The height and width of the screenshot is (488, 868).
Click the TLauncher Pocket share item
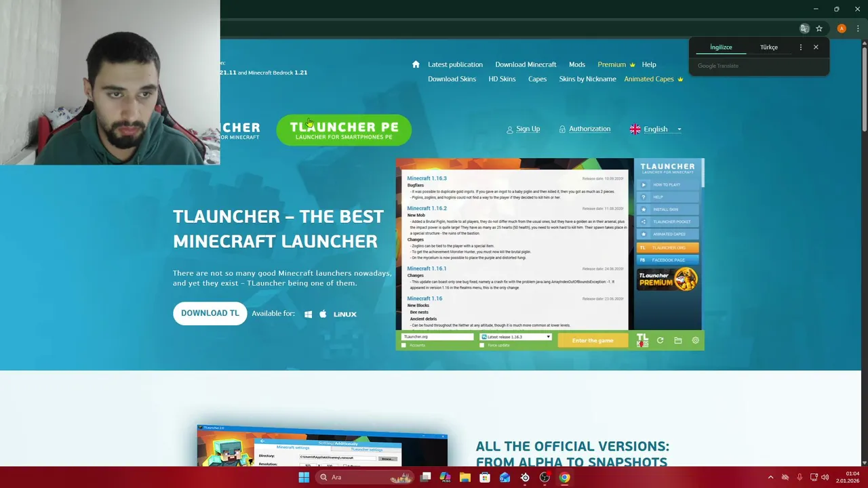coord(667,222)
